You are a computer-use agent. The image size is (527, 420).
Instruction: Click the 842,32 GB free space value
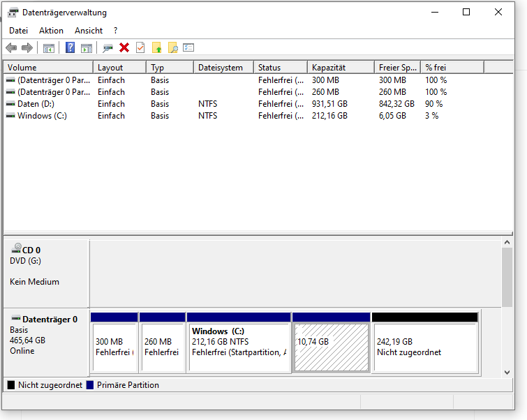click(x=396, y=104)
